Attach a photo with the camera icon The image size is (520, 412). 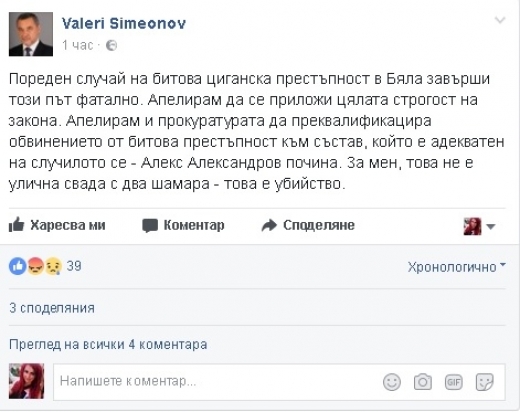point(423,382)
